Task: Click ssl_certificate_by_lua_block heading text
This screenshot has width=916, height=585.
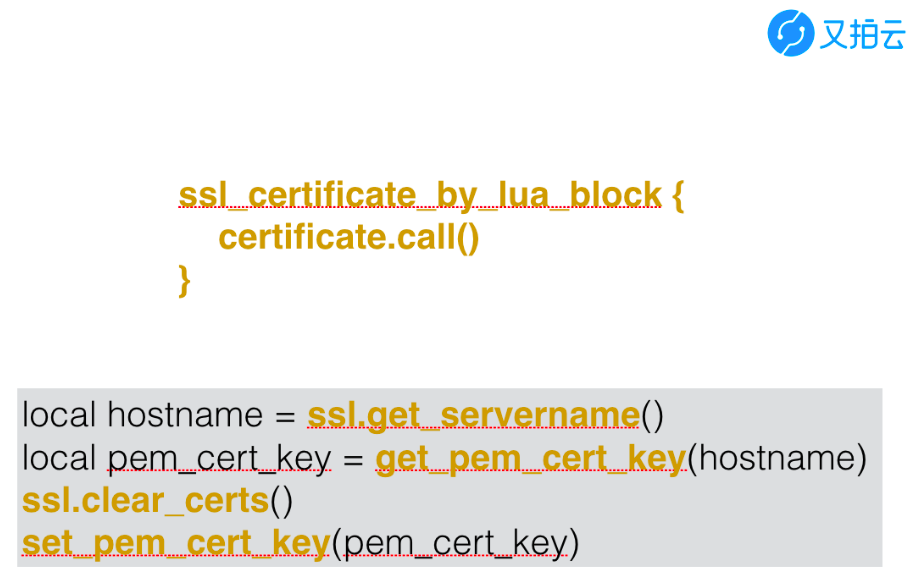Action: click(x=420, y=195)
